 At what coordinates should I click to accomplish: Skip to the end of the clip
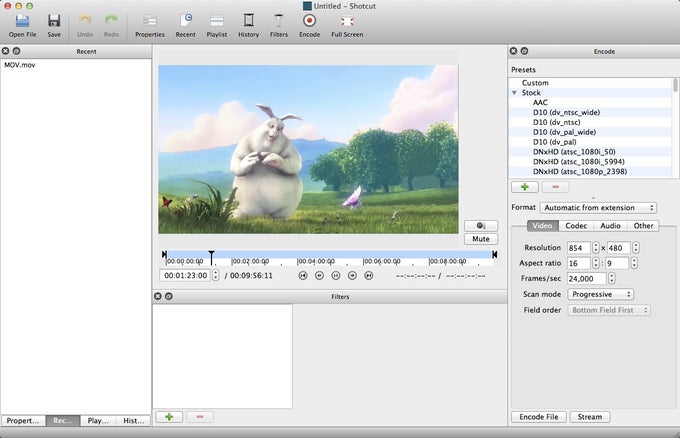[x=369, y=275]
